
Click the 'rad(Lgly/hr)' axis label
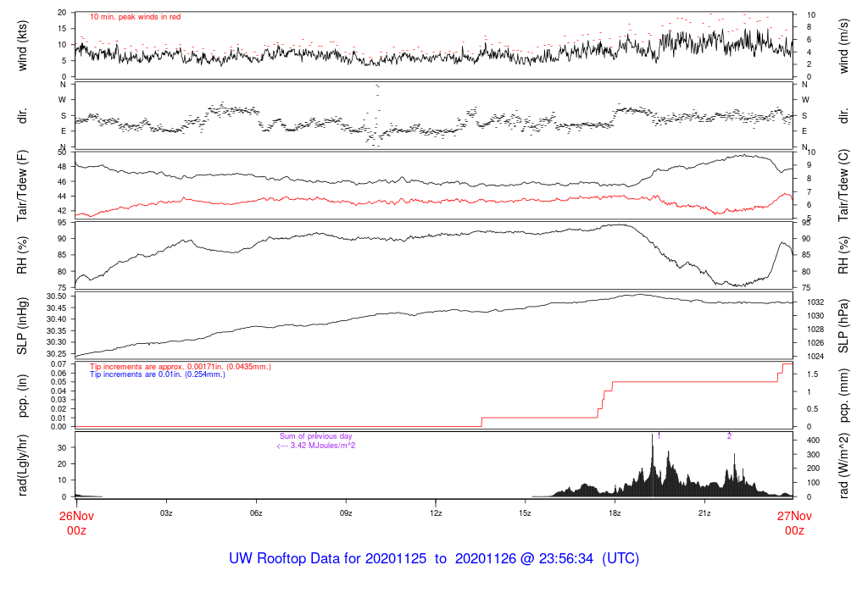(23, 465)
